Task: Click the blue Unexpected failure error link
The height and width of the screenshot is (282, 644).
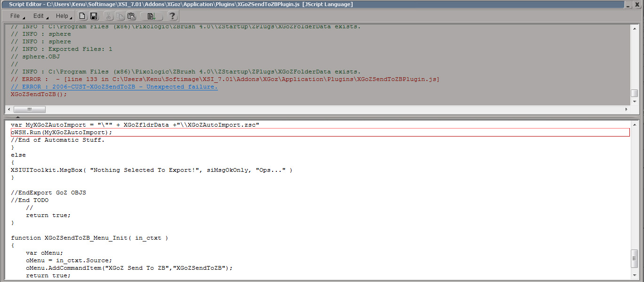Action: pos(114,87)
